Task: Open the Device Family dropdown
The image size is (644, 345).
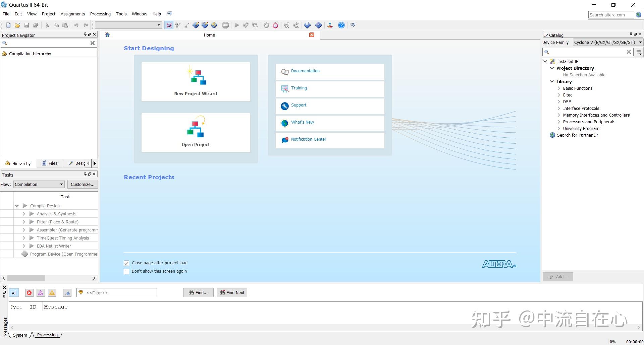Action: (x=608, y=42)
